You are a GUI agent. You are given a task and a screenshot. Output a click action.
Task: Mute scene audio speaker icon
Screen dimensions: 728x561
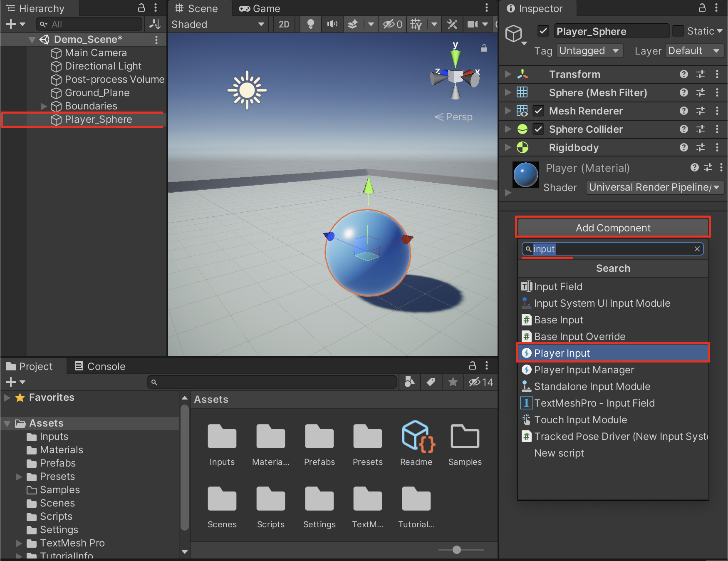point(332,24)
